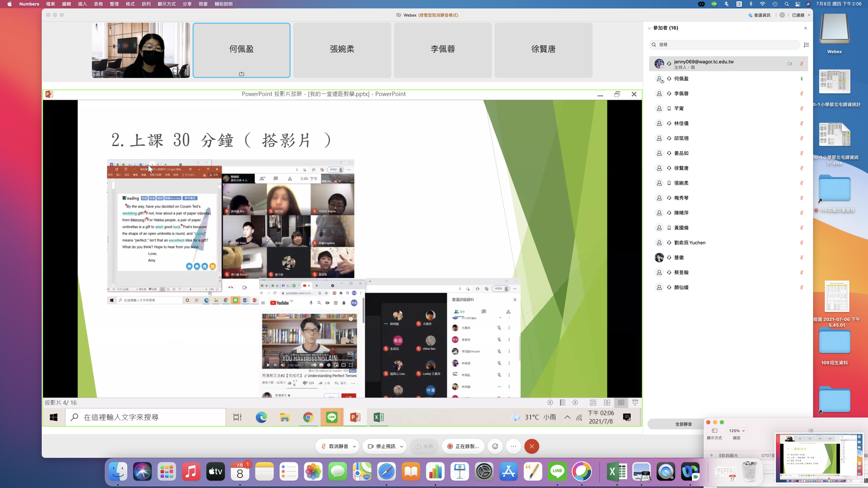Image resolution: width=868 pixels, height=488 pixels.
Task: Click the recording (正在錄製) button
Action: (463, 446)
